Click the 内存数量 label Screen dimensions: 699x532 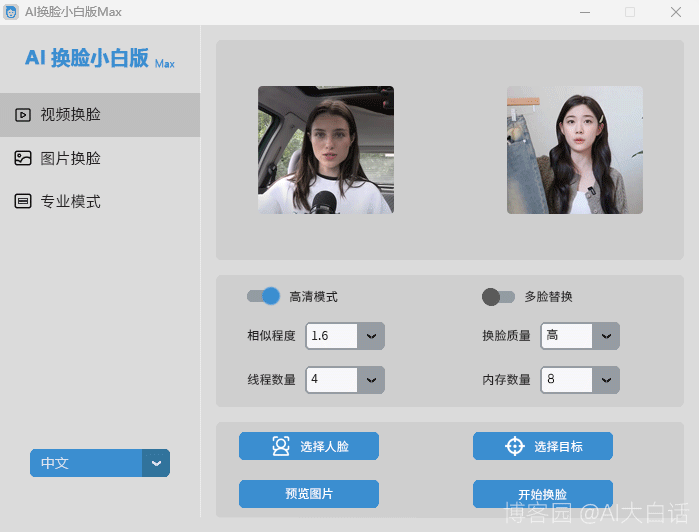coord(506,380)
